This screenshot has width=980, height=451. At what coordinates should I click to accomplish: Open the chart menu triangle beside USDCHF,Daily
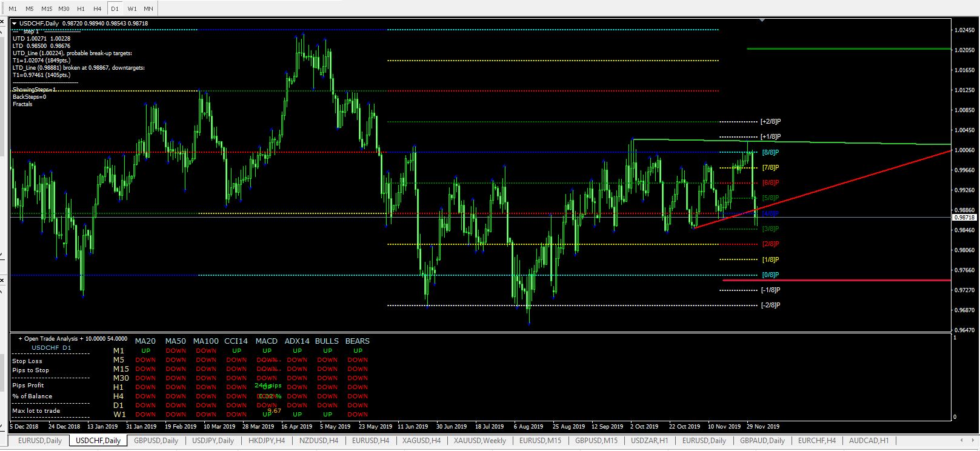[x=15, y=24]
